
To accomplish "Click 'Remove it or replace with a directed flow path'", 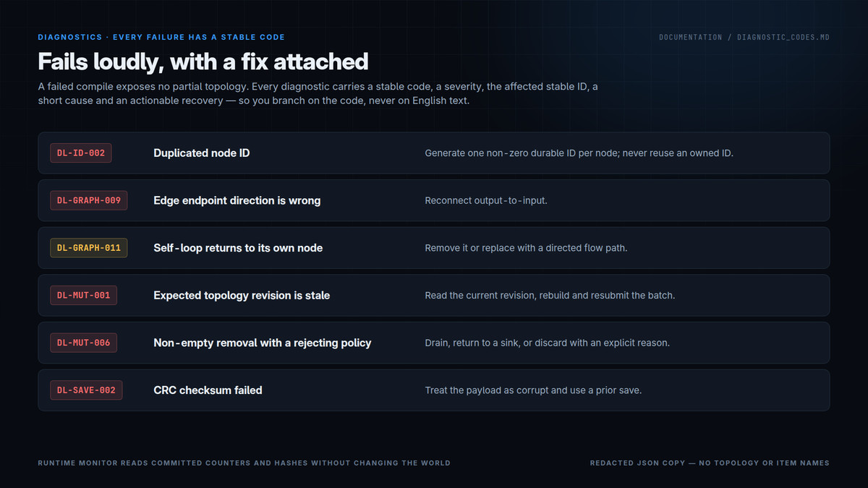I will click(526, 248).
